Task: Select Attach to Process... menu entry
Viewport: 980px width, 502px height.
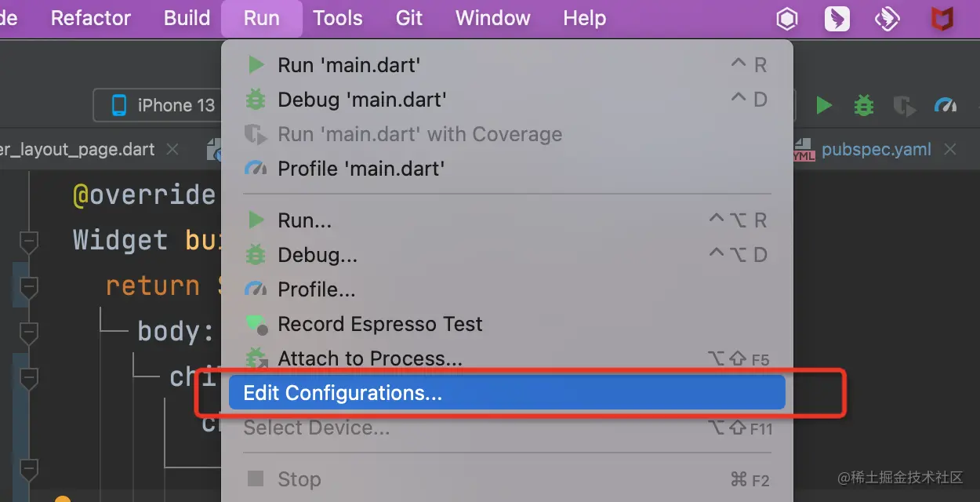Action: [370, 358]
